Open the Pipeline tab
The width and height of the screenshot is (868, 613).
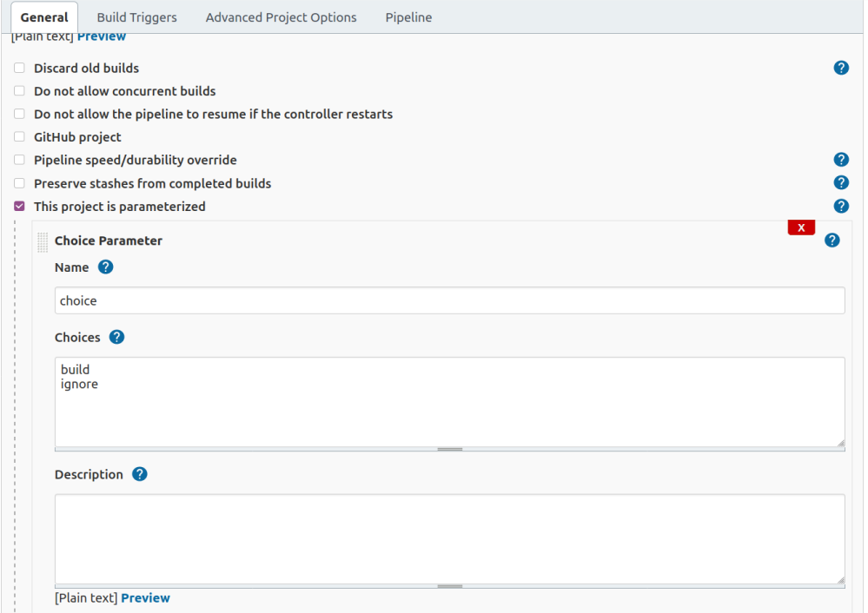coord(408,16)
